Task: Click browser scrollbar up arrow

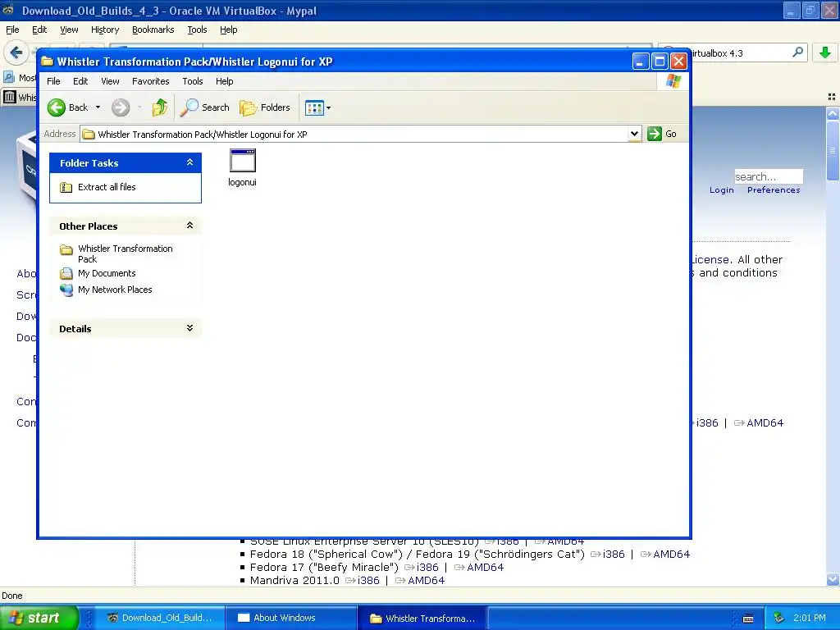Action: tap(833, 113)
